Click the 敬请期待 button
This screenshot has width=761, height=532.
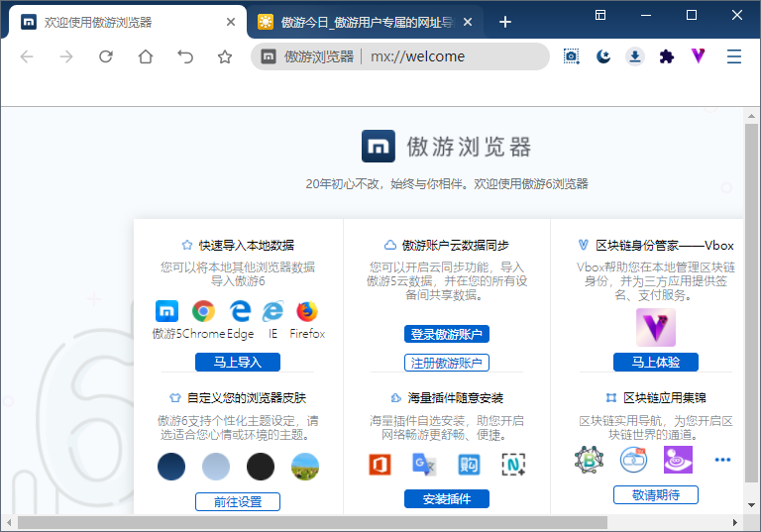pos(656,494)
